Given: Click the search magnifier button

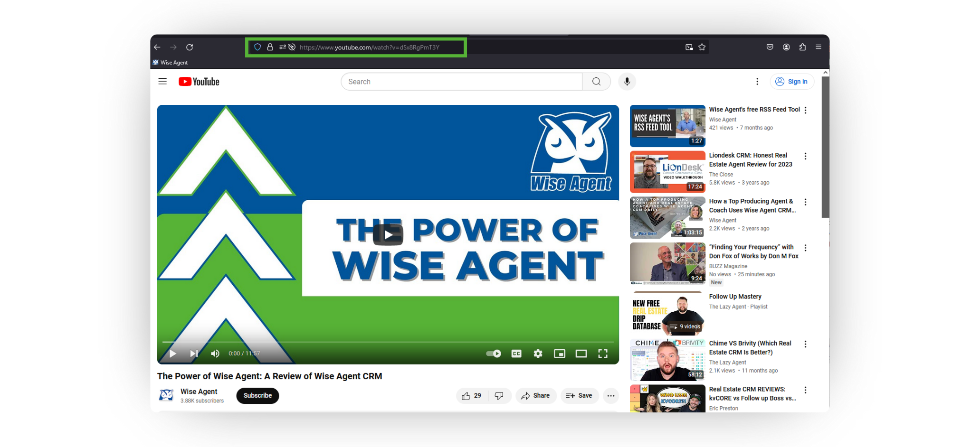Looking at the screenshot, I should point(597,82).
